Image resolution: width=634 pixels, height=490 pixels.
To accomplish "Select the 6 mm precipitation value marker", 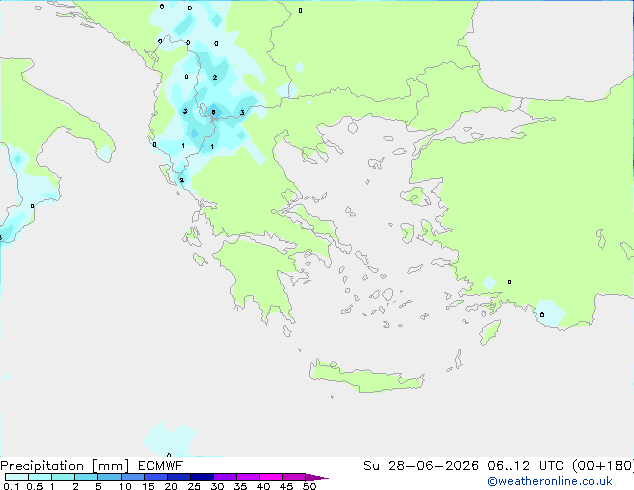I will click(x=213, y=112).
